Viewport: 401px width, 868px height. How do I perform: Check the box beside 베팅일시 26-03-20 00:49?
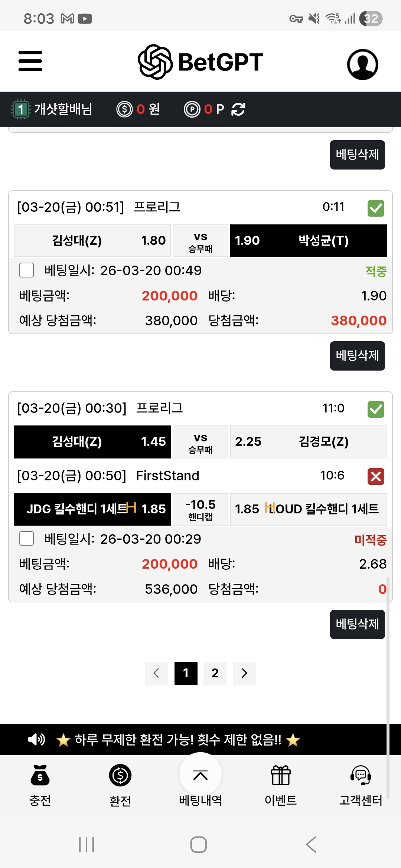pyautogui.click(x=26, y=270)
